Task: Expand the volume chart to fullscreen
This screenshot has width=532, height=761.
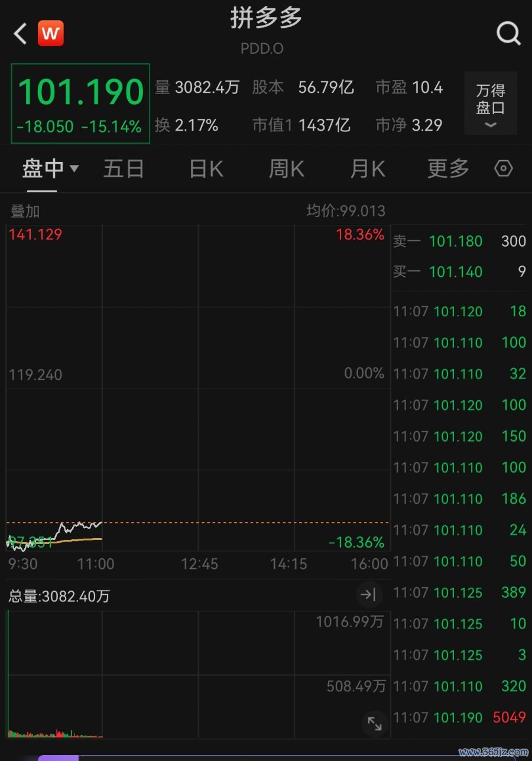Action: click(x=374, y=723)
